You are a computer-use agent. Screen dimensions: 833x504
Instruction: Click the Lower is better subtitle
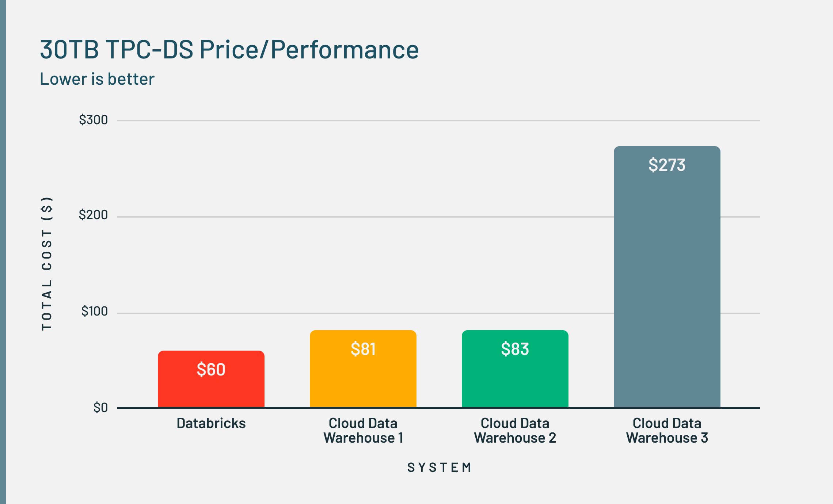pos(97,79)
